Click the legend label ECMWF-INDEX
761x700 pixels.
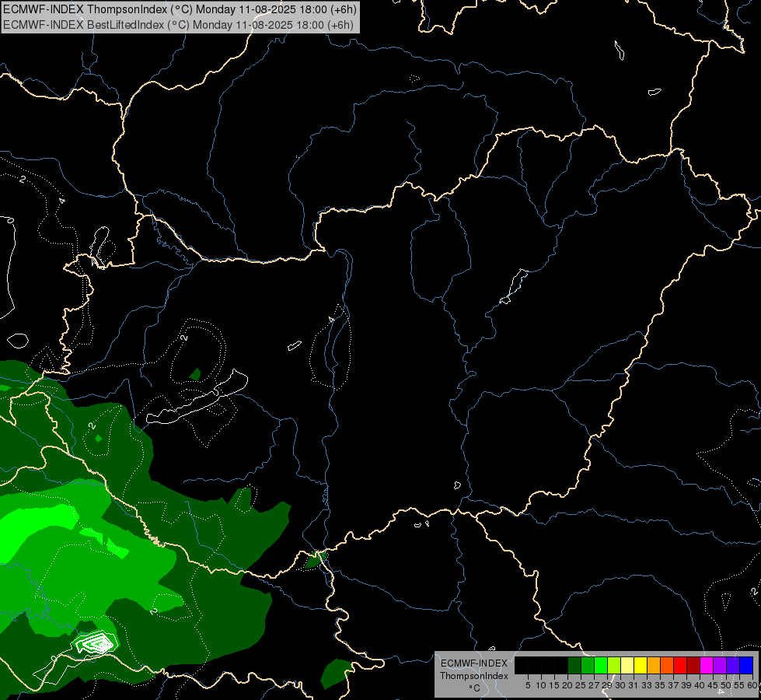point(474,663)
